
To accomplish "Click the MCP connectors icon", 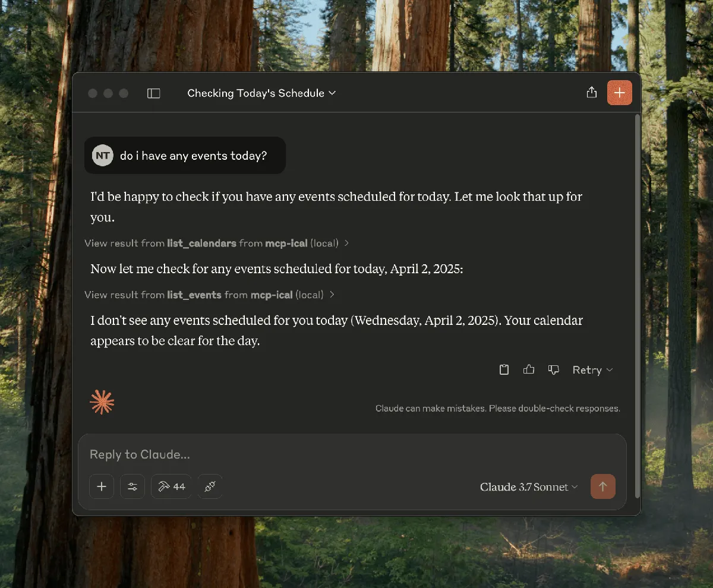I will click(210, 486).
